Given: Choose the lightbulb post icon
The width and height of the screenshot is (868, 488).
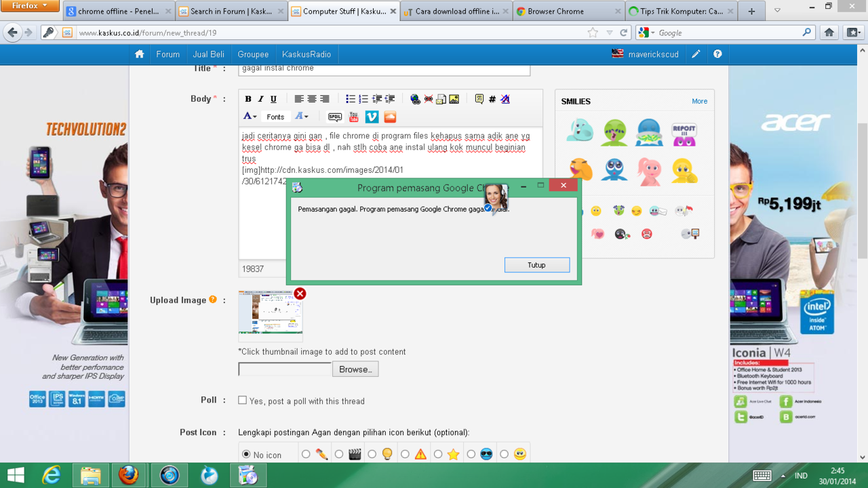Looking at the screenshot, I should coord(372,453).
